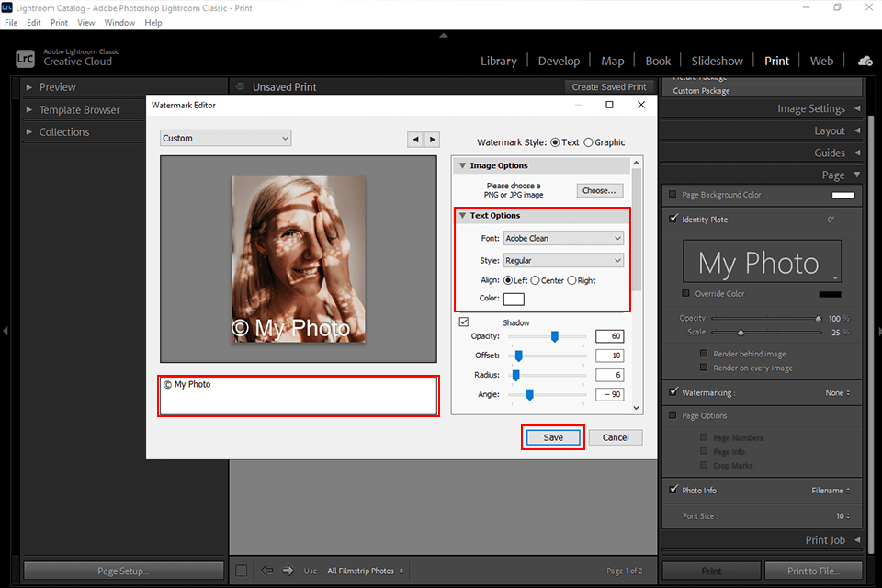882x588 pixels.
Task: Collapse the Image Options section triangle
Action: tap(462, 165)
